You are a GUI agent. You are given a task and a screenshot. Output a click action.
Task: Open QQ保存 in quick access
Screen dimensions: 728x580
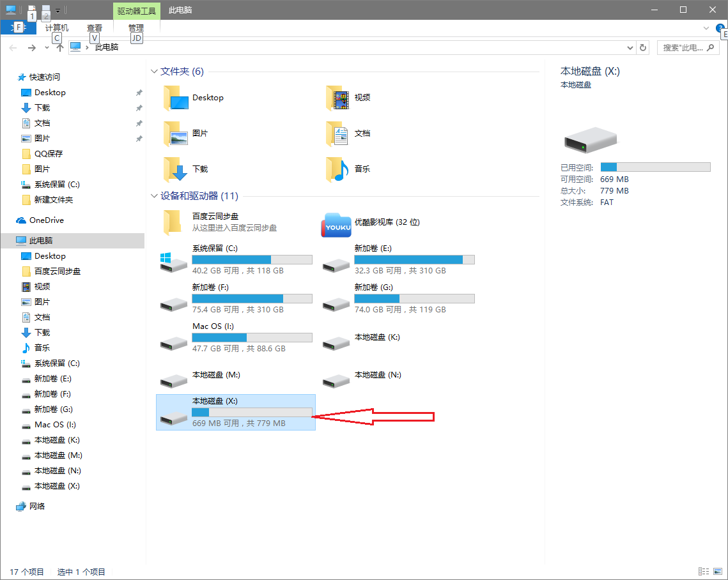point(43,154)
